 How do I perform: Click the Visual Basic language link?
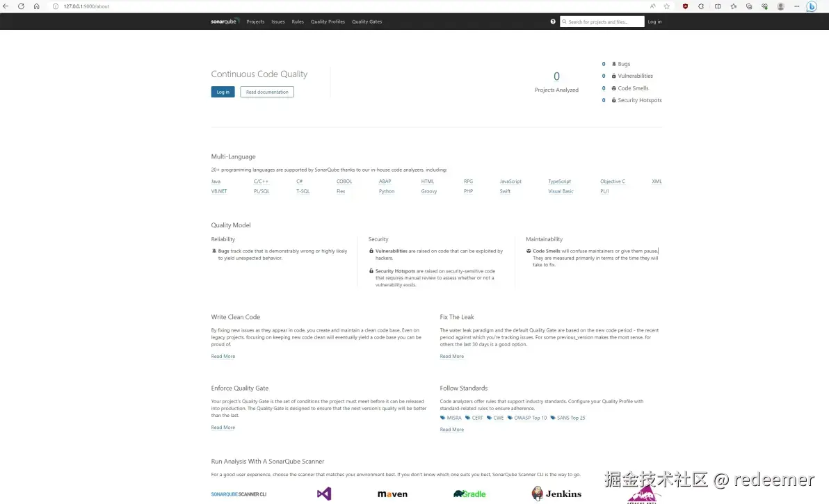point(561,191)
